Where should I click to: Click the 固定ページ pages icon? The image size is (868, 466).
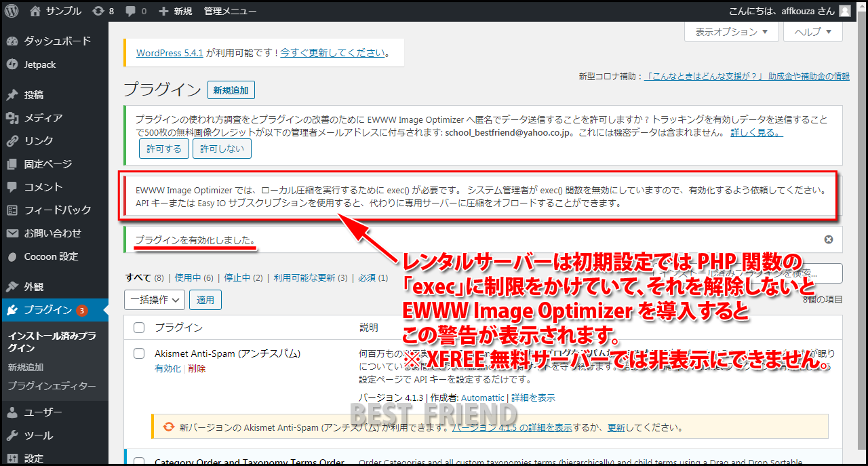12,164
